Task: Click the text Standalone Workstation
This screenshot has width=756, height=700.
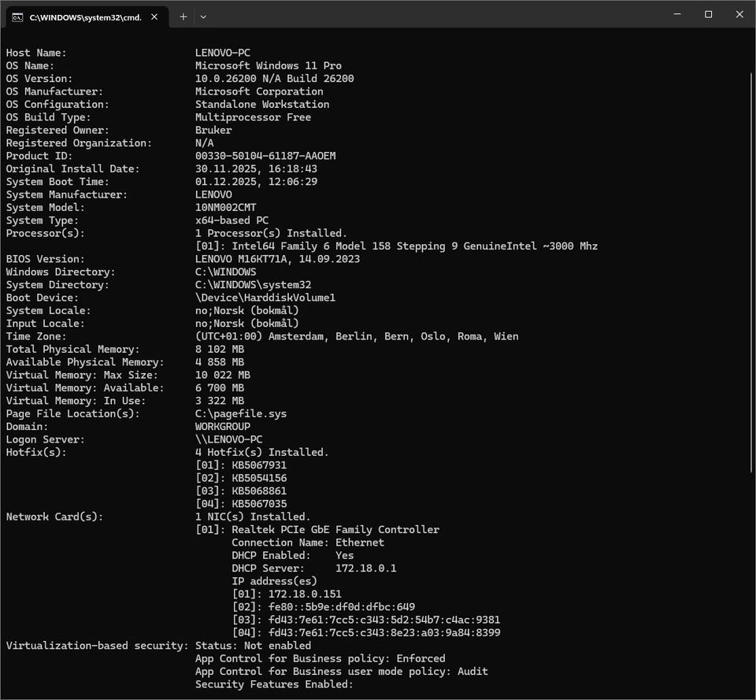Action: pyautogui.click(x=262, y=104)
